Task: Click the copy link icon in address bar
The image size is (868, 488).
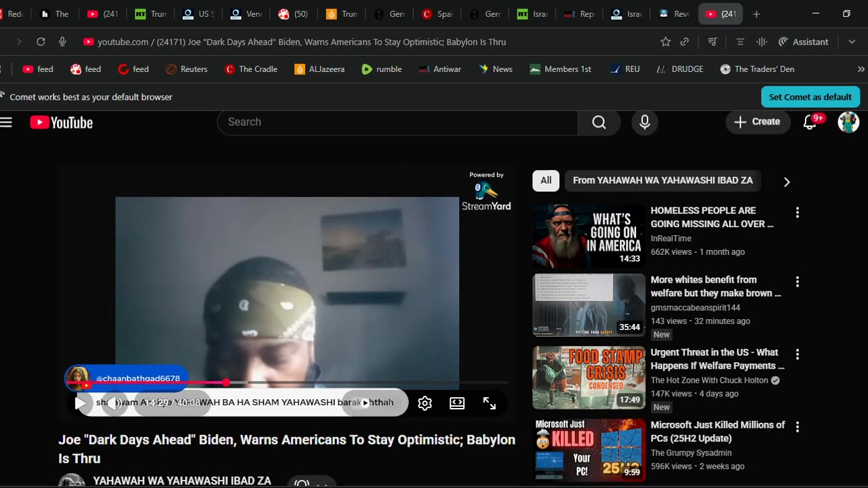Action: click(685, 42)
